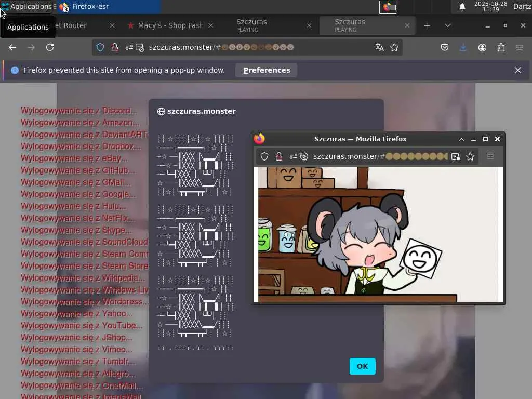Bookmark star in Szczuras popup window
The height and width of the screenshot is (399, 532).
[x=470, y=156]
